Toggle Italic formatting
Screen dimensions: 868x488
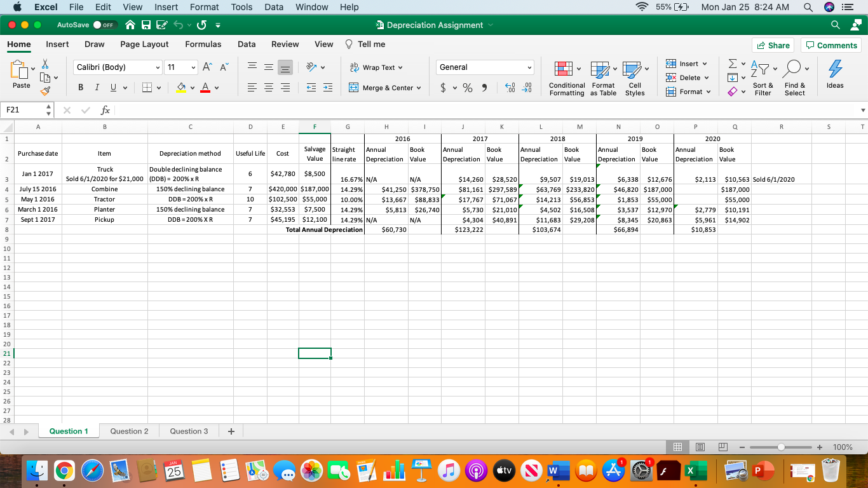coord(97,88)
